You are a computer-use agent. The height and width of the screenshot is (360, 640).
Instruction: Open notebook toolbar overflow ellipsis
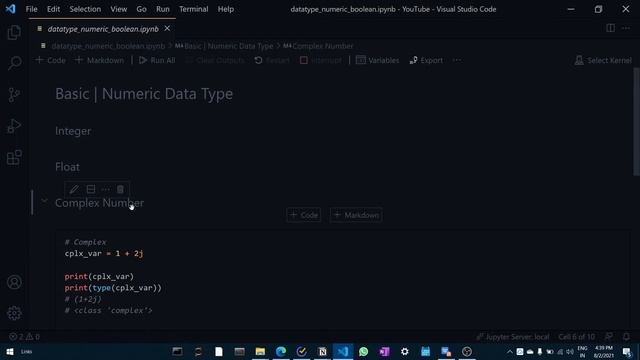click(457, 60)
